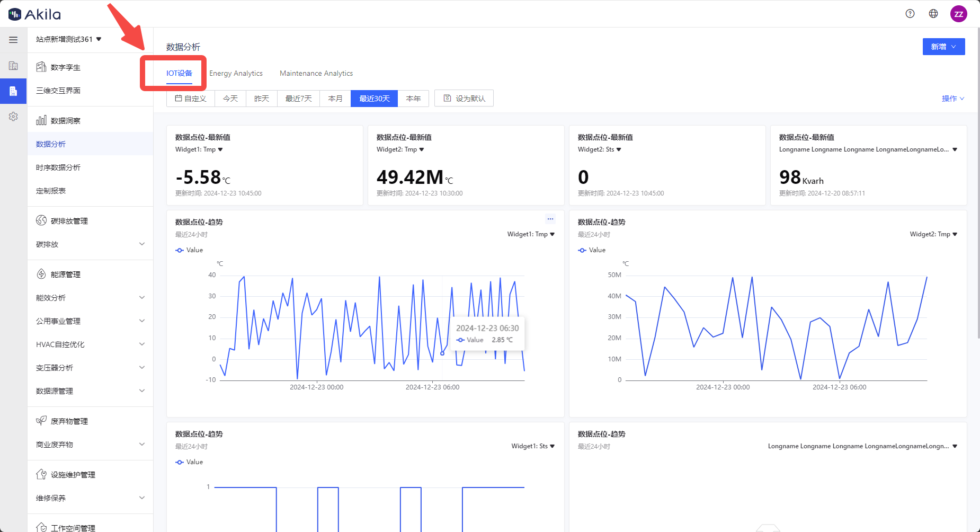Image resolution: width=980 pixels, height=532 pixels.
Task: Toggle the Value legend in Widget1 Tmp chart
Action: 189,250
